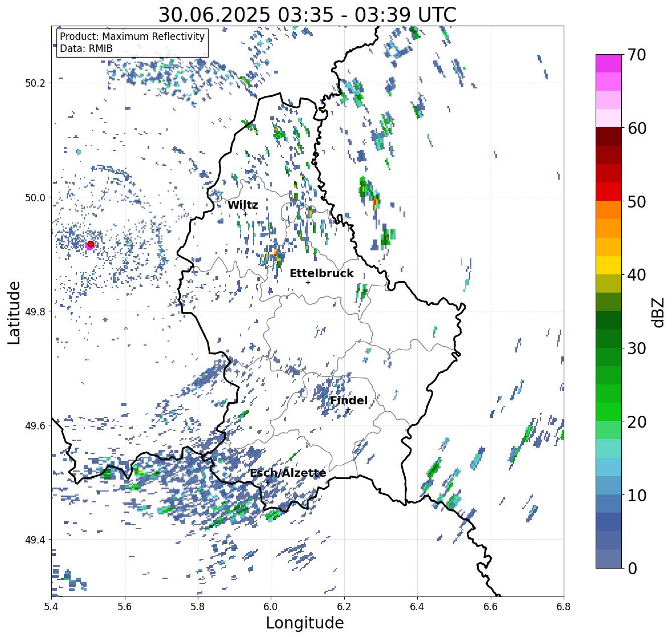Image resolution: width=672 pixels, height=637 pixels.
Task: Click the colorbar tick label 60
Action: [x=637, y=128]
